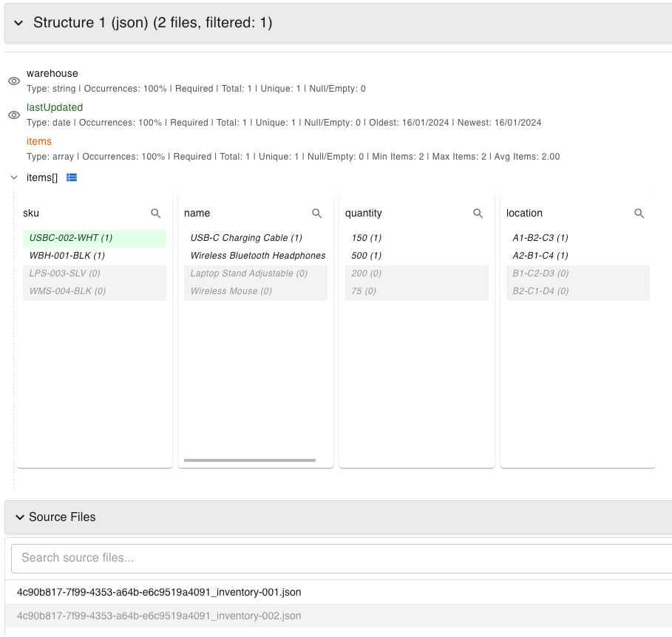Collapse the Source Files section
Image resolution: width=672 pixels, height=637 pixels.
pos(20,517)
